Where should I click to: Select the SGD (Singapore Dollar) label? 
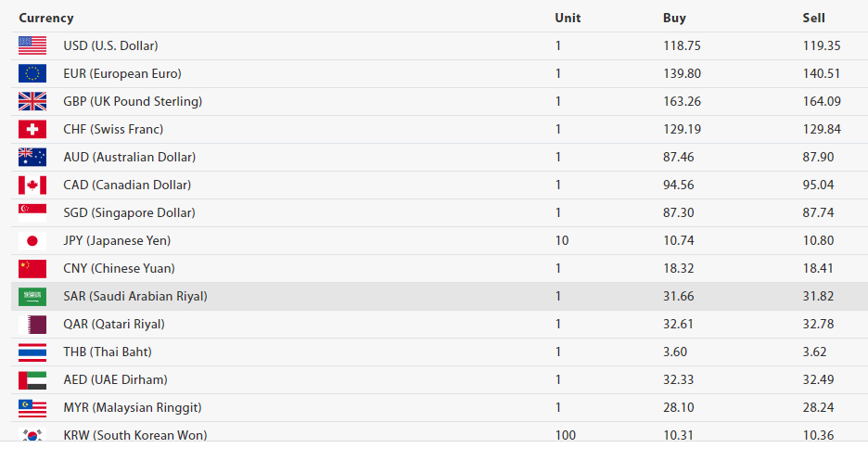(129, 212)
